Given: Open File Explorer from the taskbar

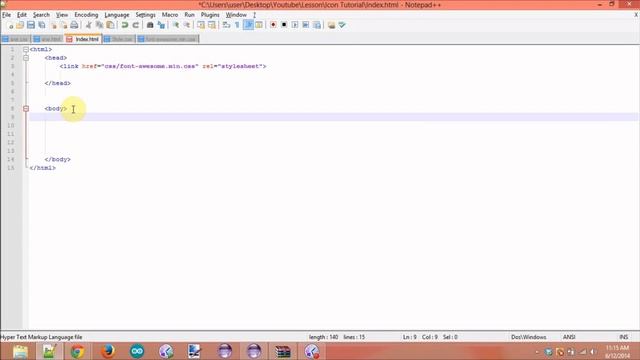Looking at the screenshot, I should point(20,351).
